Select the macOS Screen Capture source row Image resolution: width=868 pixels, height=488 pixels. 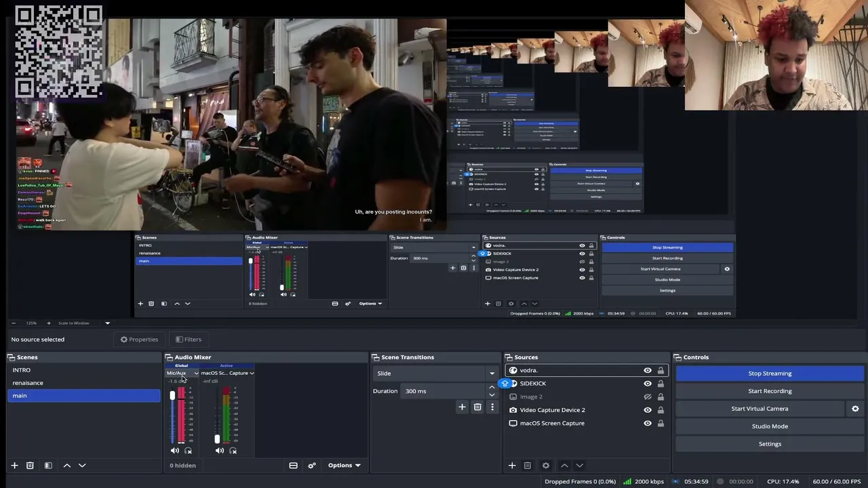click(587, 424)
